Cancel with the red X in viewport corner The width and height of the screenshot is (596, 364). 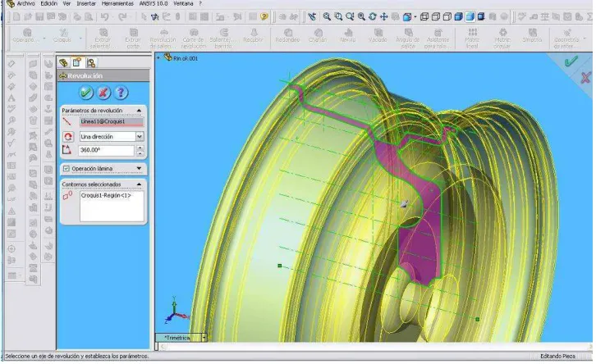585,78
